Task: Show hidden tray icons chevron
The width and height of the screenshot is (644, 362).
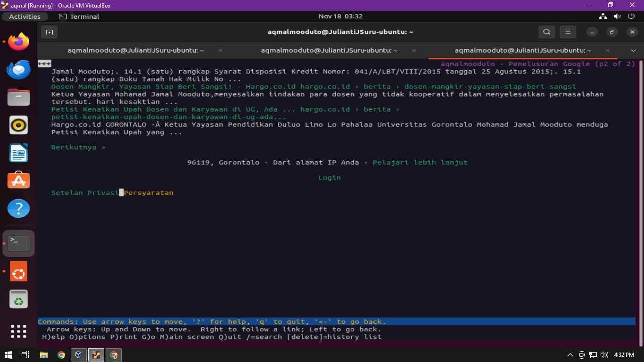Action: 570,355
